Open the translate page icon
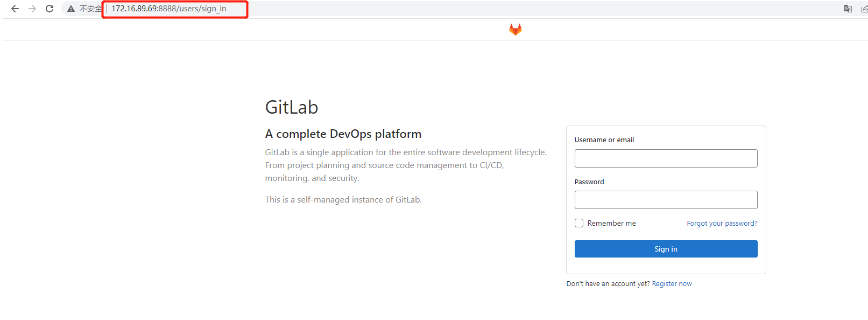Image resolution: width=868 pixels, height=320 pixels. (848, 9)
